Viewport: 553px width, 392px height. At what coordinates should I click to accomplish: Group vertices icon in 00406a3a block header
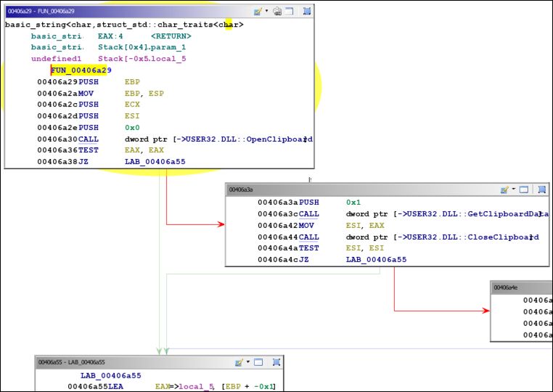coord(541,189)
